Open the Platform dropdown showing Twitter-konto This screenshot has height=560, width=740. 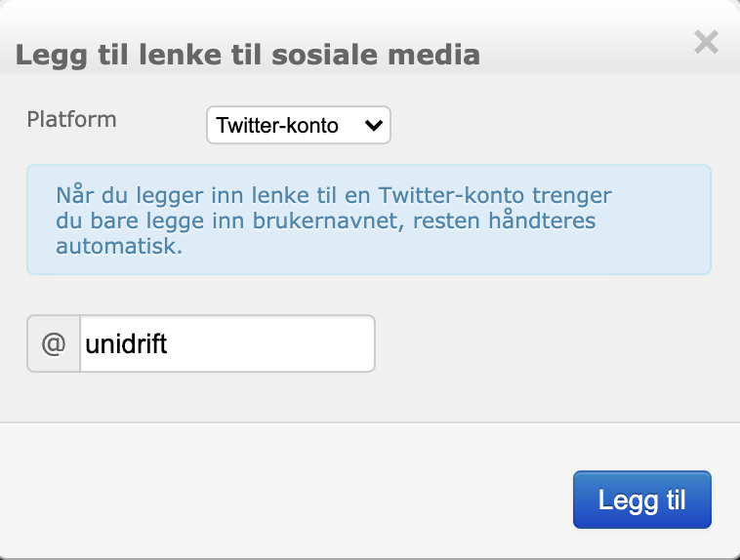click(x=299, y=125)
